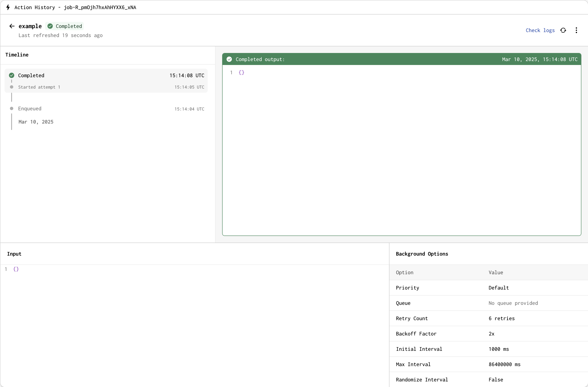The width and height of the screenshot is (588, 387).
Task: Click the Priority row value Default
Action: coord(499,288)
